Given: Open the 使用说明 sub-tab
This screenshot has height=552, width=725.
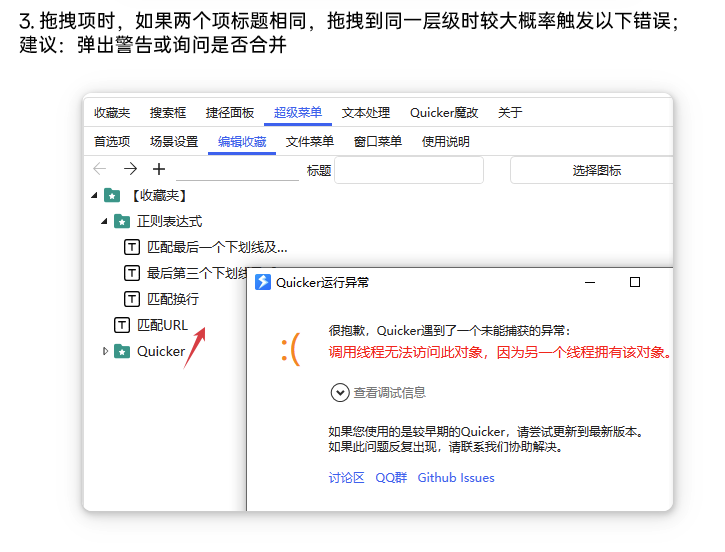Looking at the screenshot, I should (446, 141).
